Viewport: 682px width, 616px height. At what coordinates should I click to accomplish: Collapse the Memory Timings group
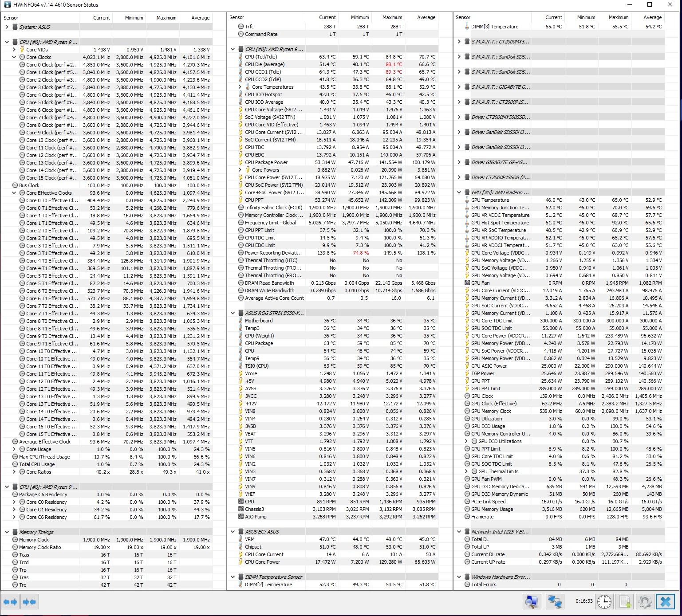(x=7, y=532)
